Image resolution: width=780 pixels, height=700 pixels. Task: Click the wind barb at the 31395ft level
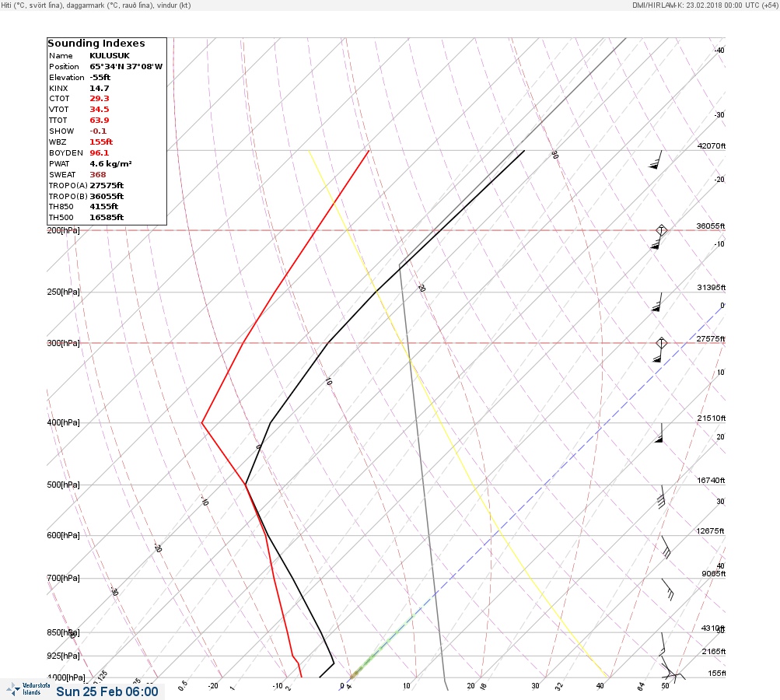click(657, 302)
